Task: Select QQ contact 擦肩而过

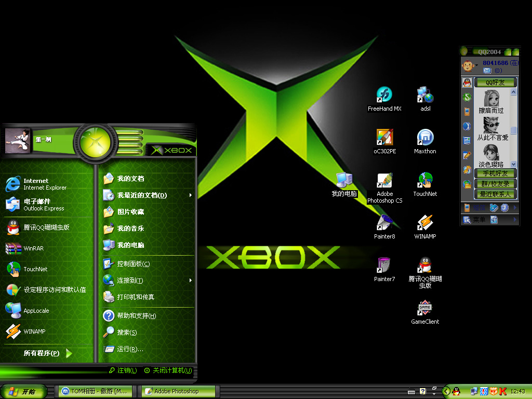Action: coord(491,102)
